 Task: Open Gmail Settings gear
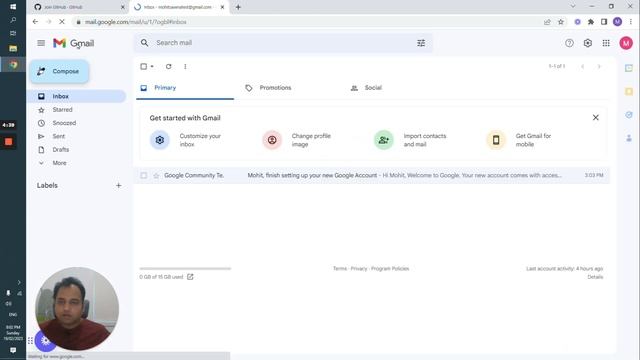click(587, 43)
